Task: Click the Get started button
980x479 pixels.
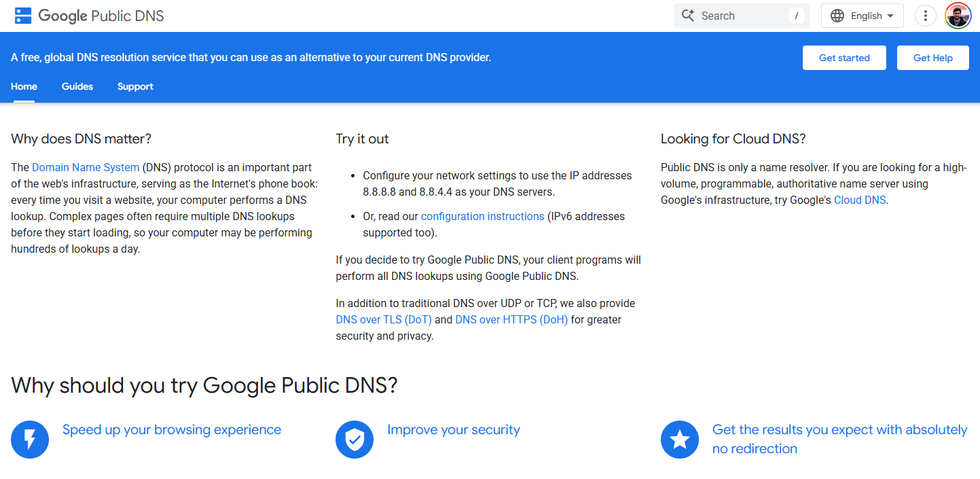Action: point(844,58)
